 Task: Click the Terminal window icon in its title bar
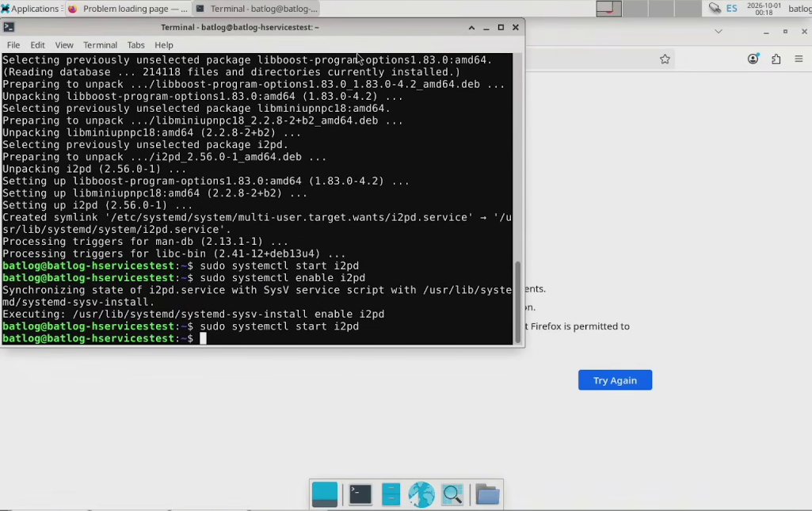[9, 27]
